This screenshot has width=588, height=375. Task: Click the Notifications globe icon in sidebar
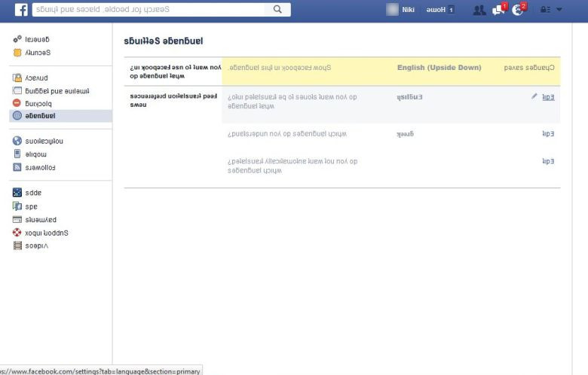[17, 141]
